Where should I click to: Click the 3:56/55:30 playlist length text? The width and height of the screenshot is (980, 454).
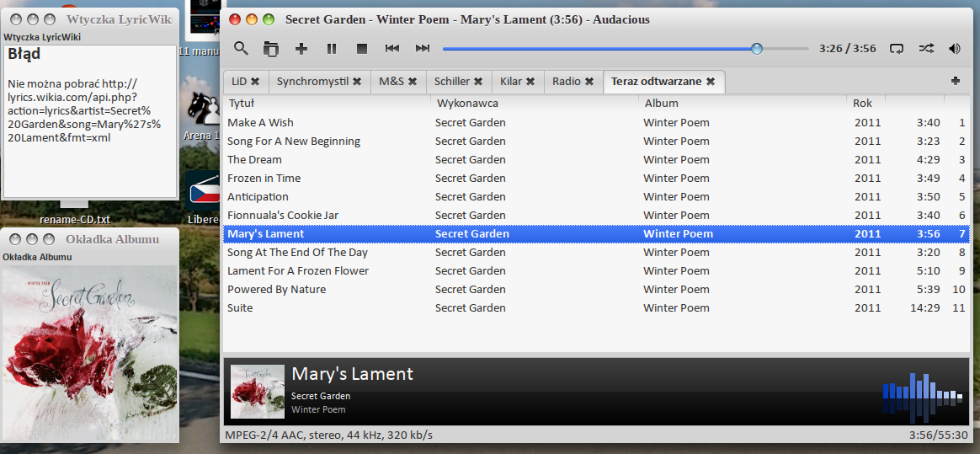tap(939, 435)
